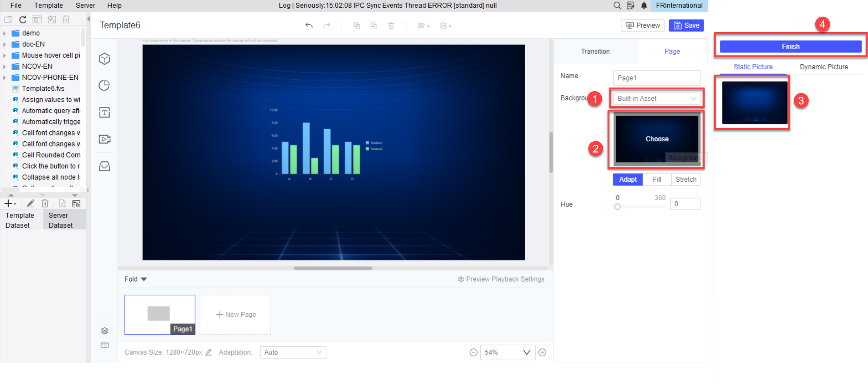Screen dimensions: 868x384
Task: Open Preview Playback Settings
Action: click(x=501, y=279)
